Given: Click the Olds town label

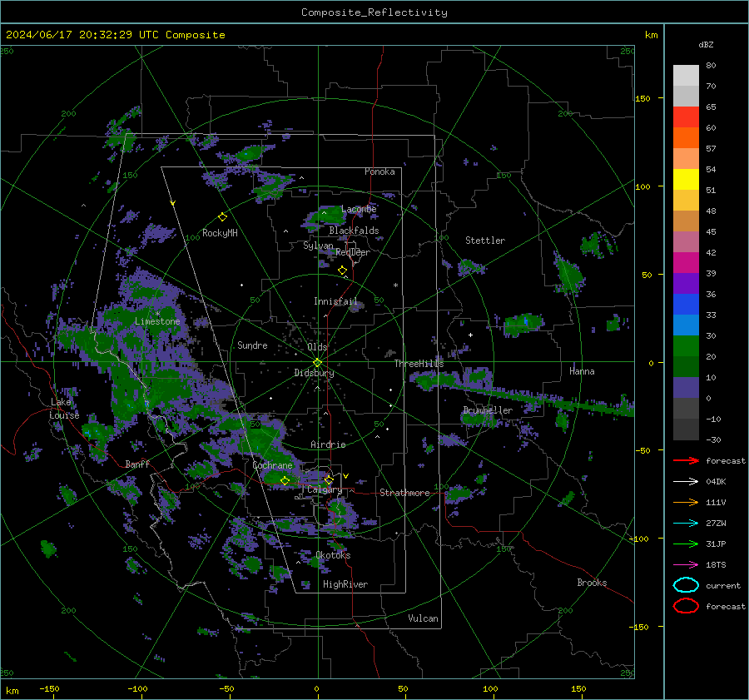Looking at the screenshot, I should [x=317, y=347].
